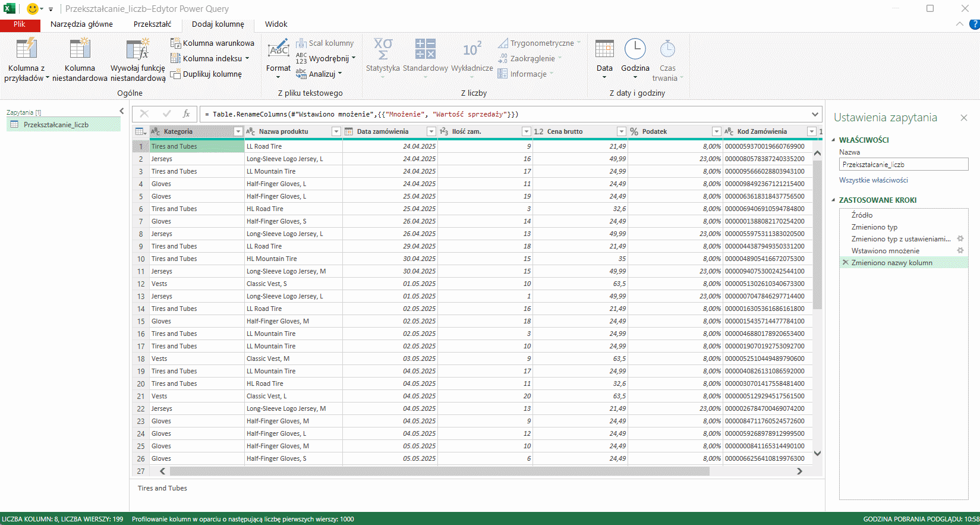Click Duplikuj kolumnę
980x525 pixels.
(206, 74)
